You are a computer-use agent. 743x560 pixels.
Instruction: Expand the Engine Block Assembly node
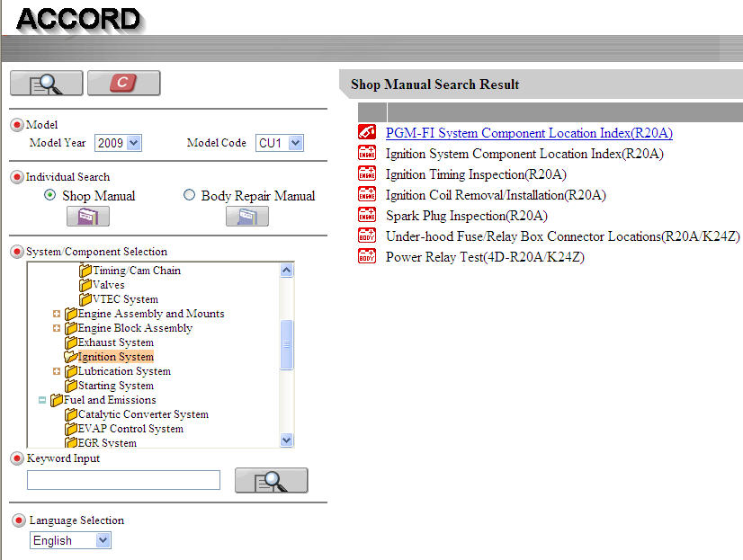pyautogui.click(x=57, y=328)
